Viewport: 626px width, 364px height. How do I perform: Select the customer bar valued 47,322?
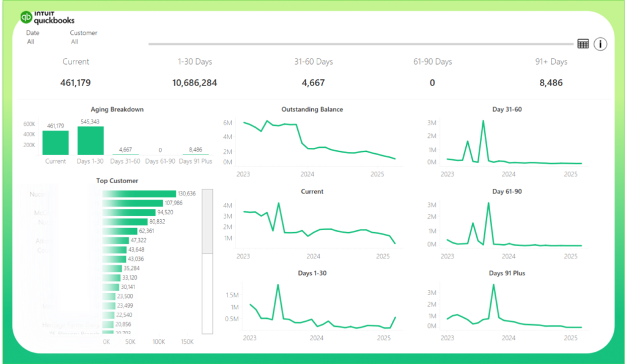[x=116, y=241]
